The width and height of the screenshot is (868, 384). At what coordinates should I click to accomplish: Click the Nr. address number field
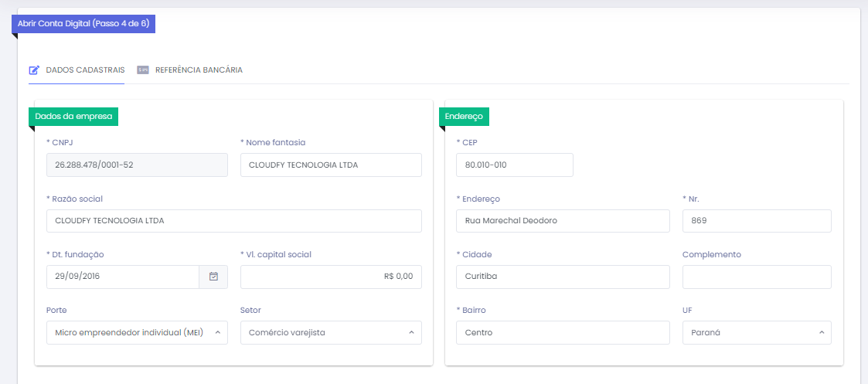[757, 221]
